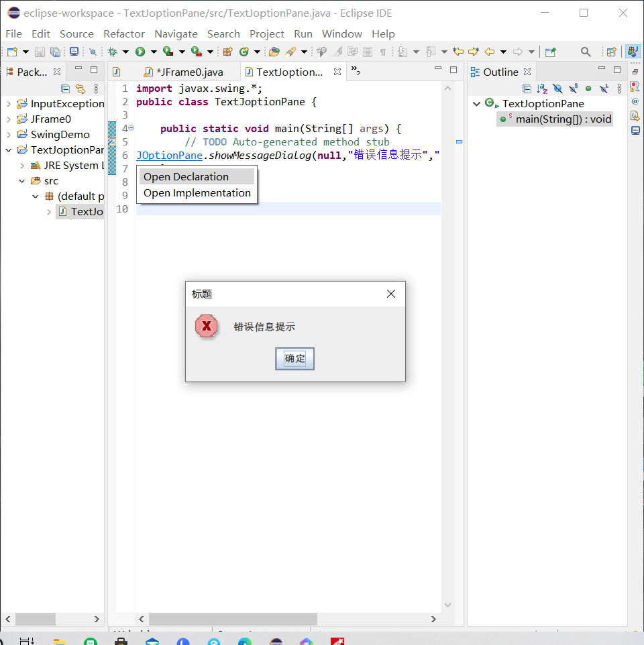The image size is (644, 645).
Task: Click the JOptionPane hyperlink in code
Action: pyautogui.click(x=170, y=156)
